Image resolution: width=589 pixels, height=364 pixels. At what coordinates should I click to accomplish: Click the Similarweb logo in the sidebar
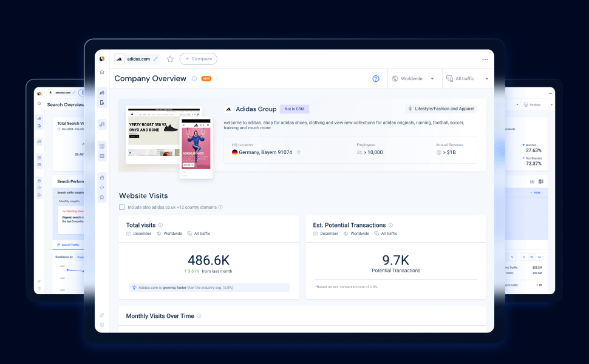102,58
